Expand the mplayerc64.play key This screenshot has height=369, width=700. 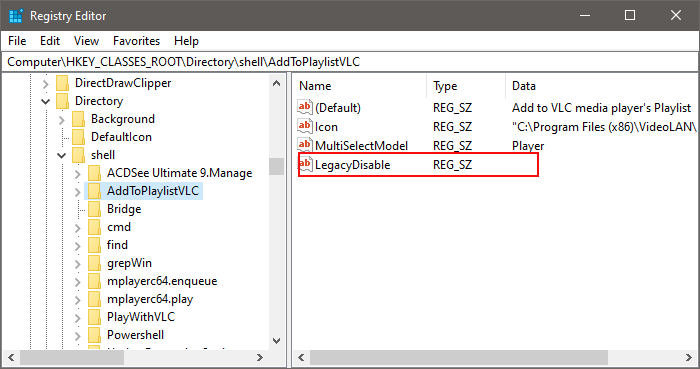(78, 299)
